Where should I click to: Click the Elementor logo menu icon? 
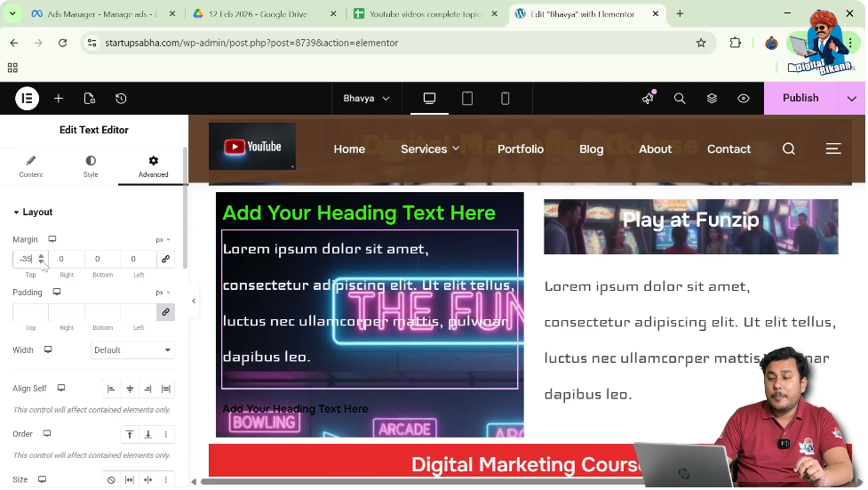tap(27, 99)
